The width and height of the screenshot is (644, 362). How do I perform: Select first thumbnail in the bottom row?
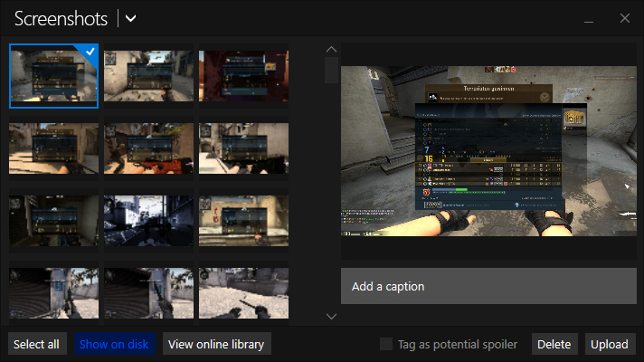(53, 293)
